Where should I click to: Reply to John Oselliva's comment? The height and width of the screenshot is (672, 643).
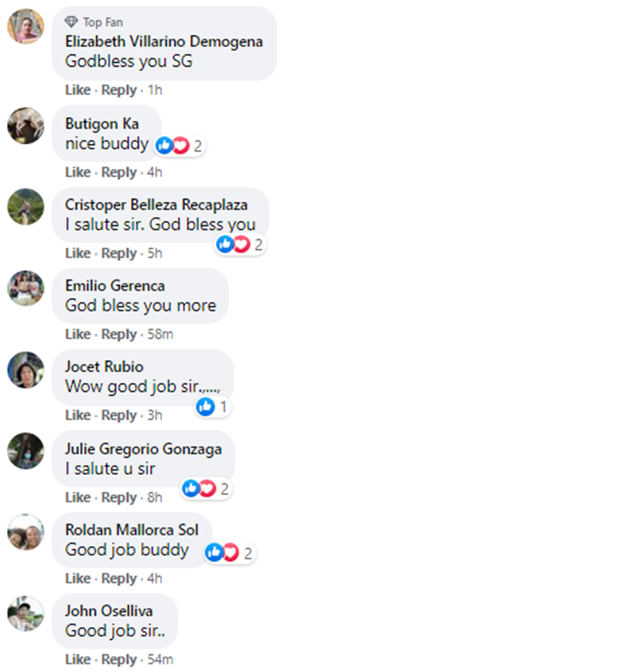pos(118,660)
